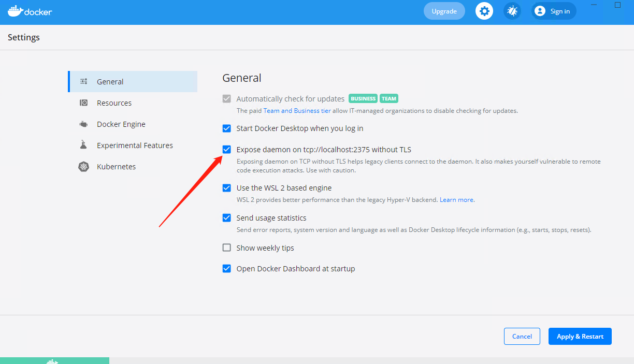Click the Upgrade button in header
Viewport: 634px width, 364px height.
[444, 11]
